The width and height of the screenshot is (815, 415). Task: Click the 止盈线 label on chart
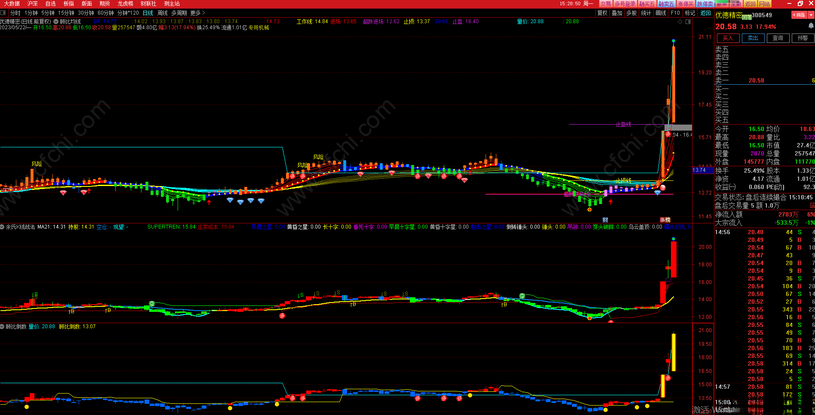point(623,125)
